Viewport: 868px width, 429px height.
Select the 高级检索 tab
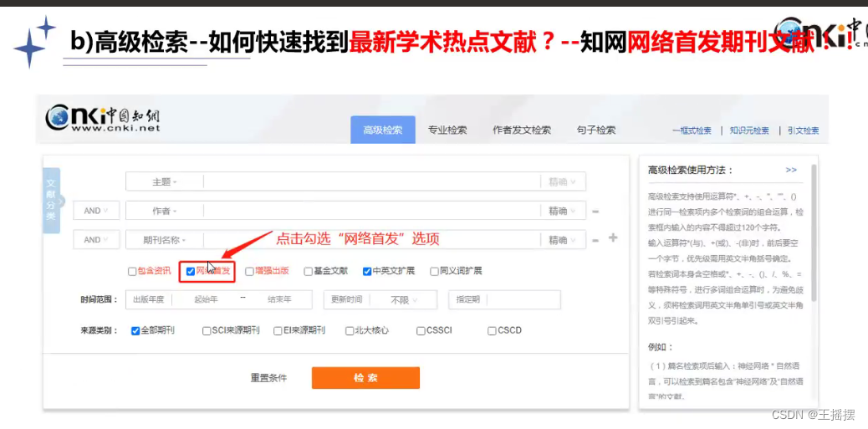point(382,130)
